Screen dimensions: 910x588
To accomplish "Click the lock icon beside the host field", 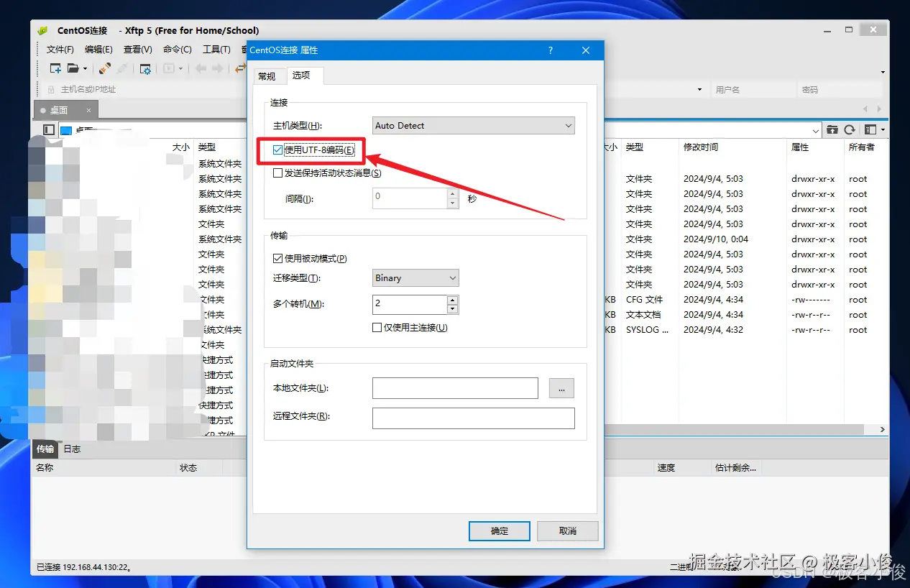I will (x=51, y=90).
